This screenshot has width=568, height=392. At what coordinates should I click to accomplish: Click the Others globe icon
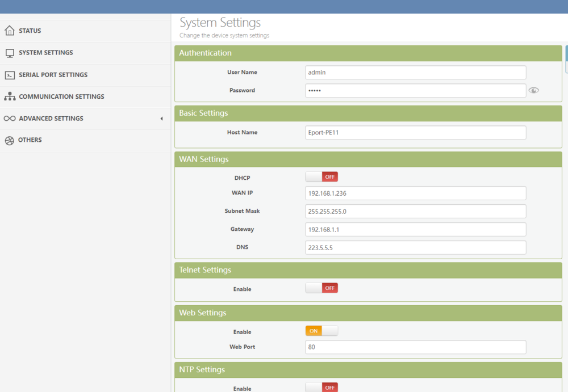point(9,141)
